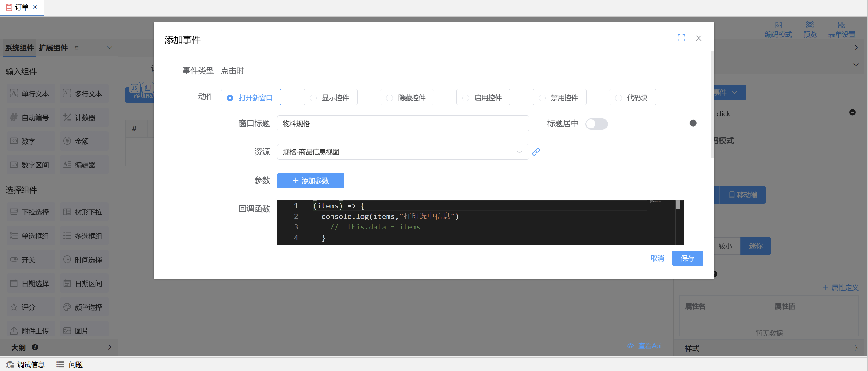The image size is (868, 371).
Task: Select the 订单 tab
Action: pyautogui.click(x=21, y=7)
